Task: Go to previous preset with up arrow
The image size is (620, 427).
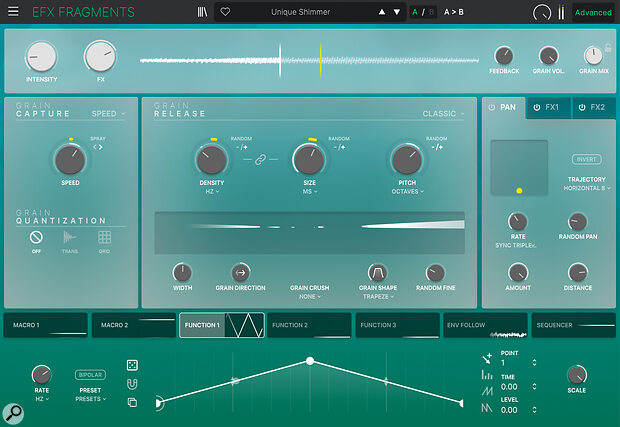Action: (x=382, y=12)
